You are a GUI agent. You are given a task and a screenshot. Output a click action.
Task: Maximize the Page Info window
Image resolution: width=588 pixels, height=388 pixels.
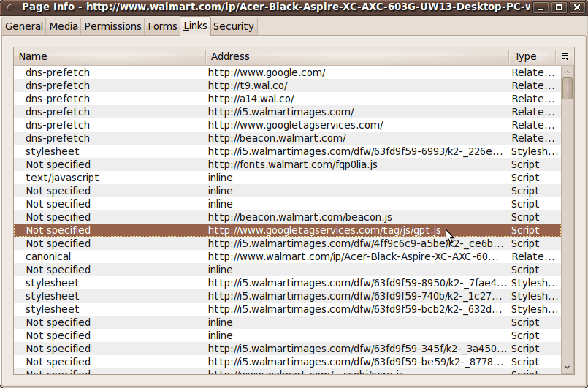tap(559, 7)
